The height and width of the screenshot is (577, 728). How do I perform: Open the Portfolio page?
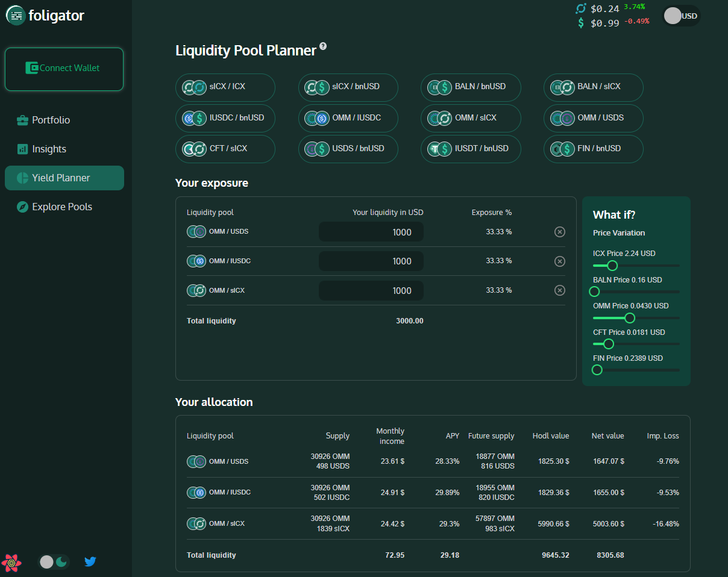coord(51,120)
